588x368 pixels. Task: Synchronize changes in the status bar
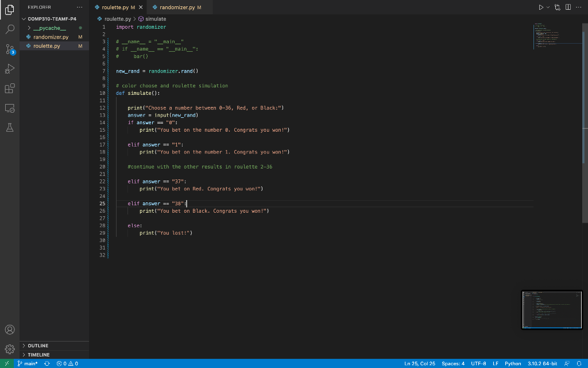[47, 363]
